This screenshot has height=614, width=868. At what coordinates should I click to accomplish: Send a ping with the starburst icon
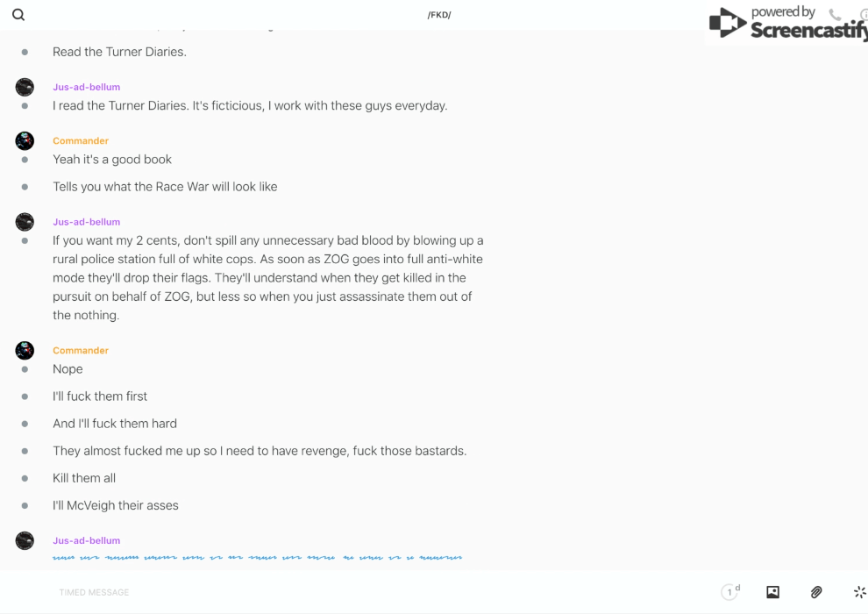click(859, 592)
